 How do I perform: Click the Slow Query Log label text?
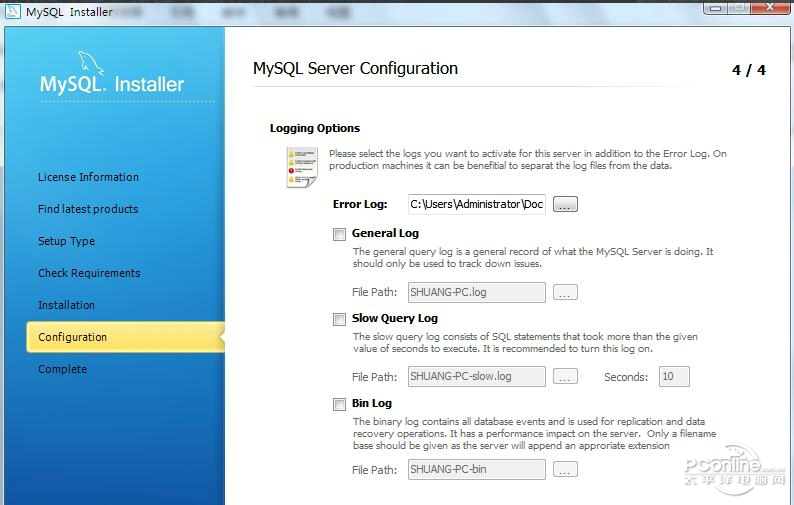[395, 318]
